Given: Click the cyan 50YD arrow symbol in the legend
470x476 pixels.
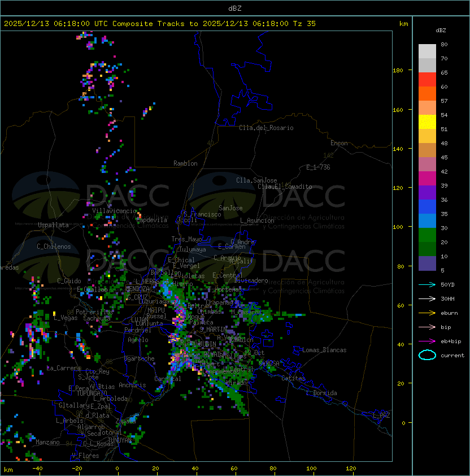Looking at the screenshot, I should [427, 284].
